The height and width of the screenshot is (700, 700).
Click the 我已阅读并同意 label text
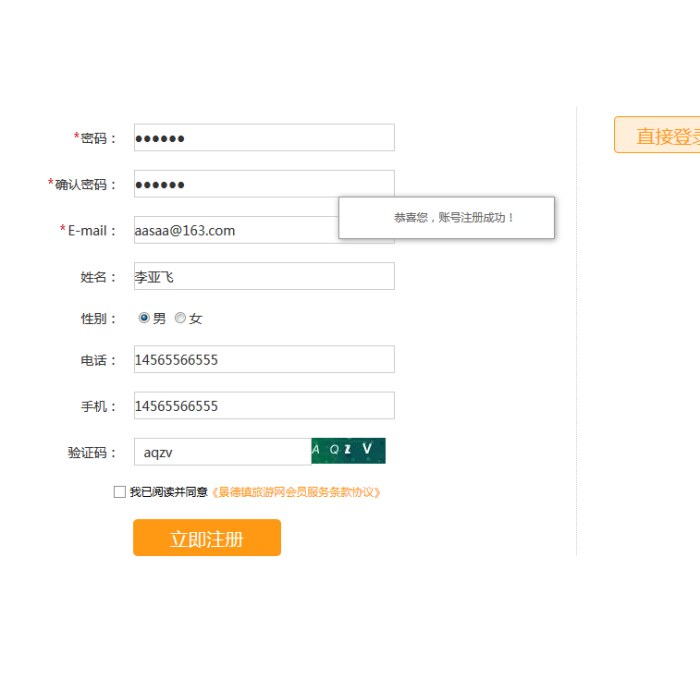(168, 492)
